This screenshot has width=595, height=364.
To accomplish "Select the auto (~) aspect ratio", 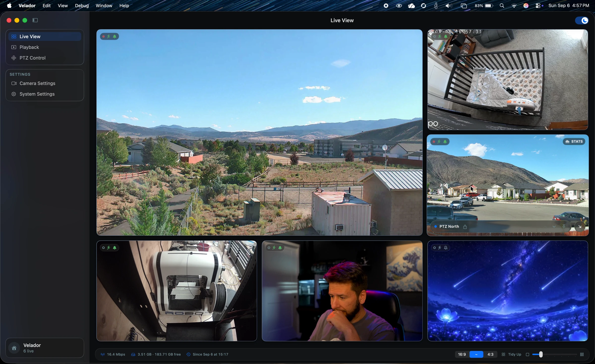I will pyautogui.click(x=476, y=355).
